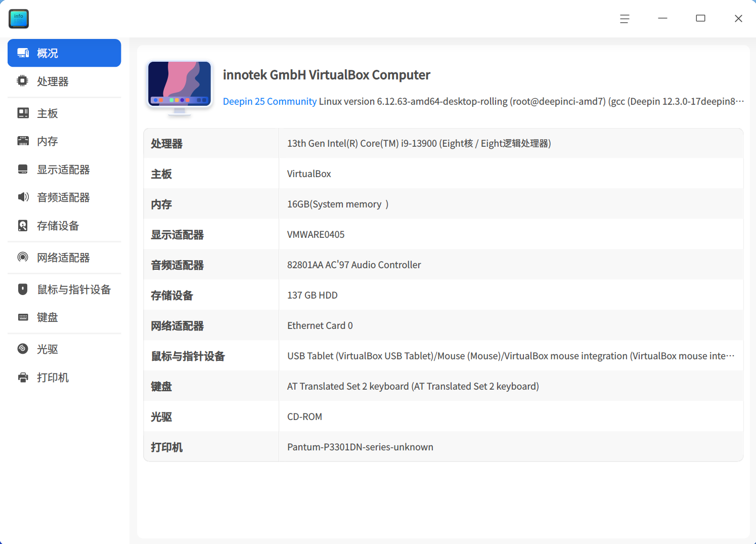Click the 存储设备 disk icon in sidebar
Screen dimensions: 756x544
[23, 226]
